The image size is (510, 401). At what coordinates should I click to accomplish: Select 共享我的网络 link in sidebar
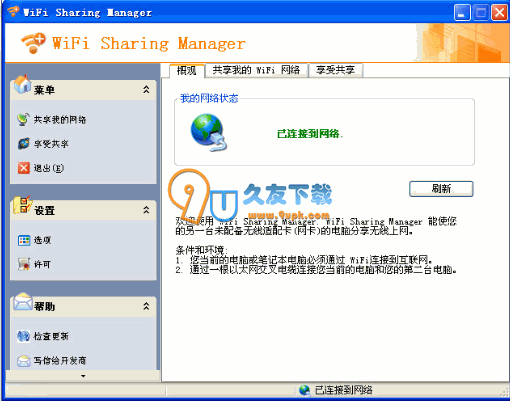(x=60, y=120)
